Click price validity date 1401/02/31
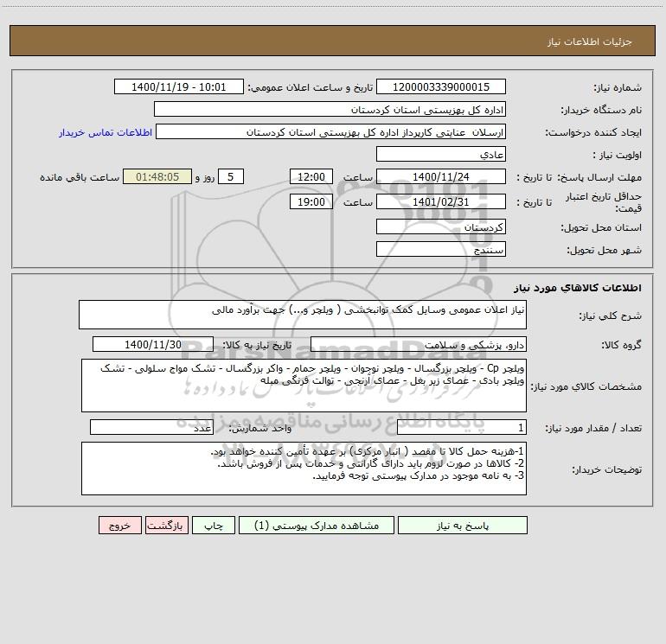This screenshot has height=644, width=666. 441,201
